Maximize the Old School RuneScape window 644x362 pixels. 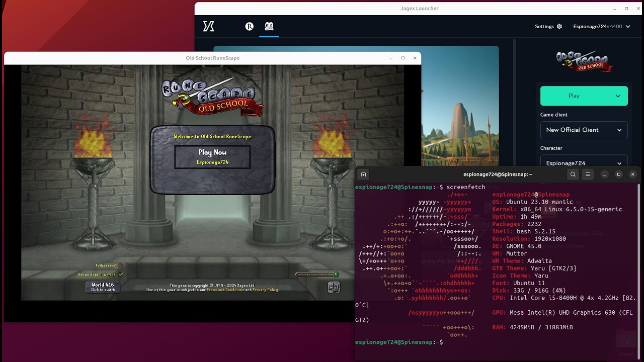tap(403, 58)
